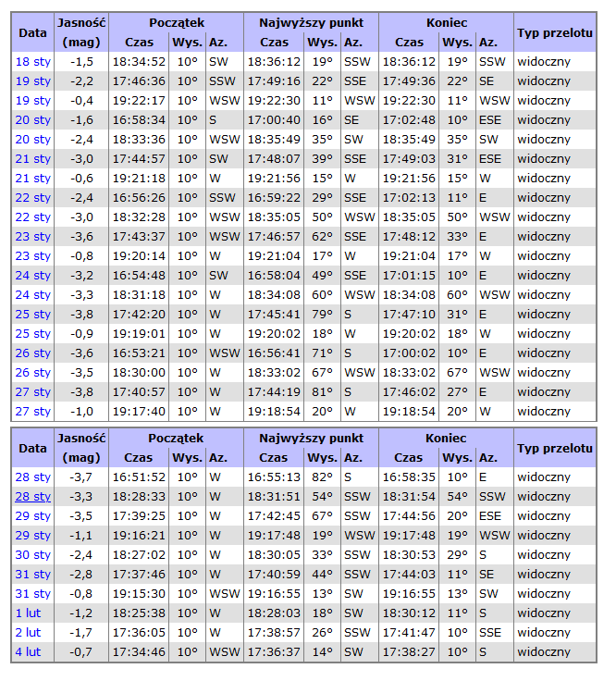Select the 62° elevation cell
Screen dimensions: 616x681
(x=322, y=237)
